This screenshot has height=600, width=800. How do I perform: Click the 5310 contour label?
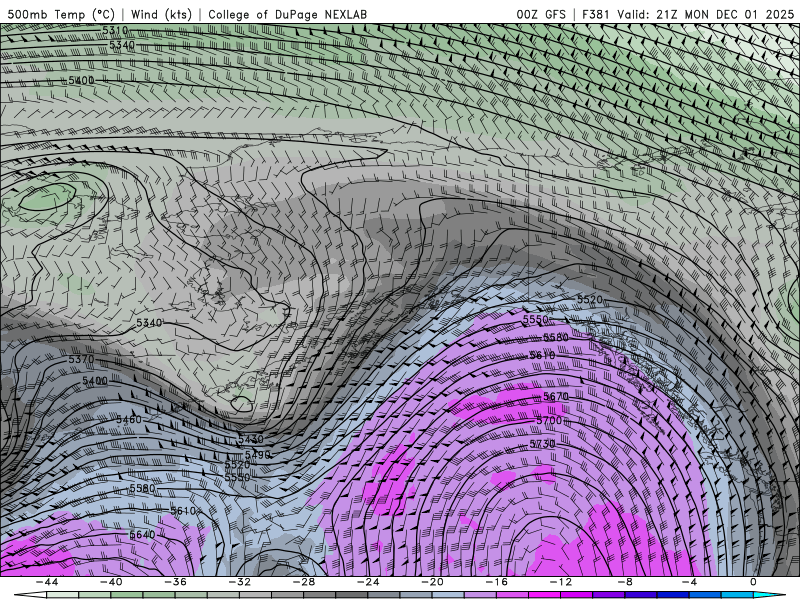(x=115, y=30)
